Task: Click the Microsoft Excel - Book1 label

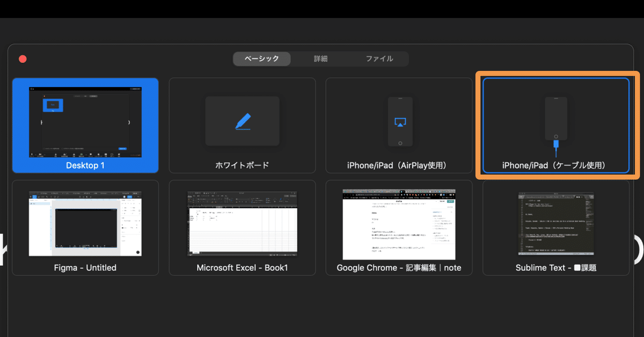Action: pyautogui.click(x=242, y=267)
